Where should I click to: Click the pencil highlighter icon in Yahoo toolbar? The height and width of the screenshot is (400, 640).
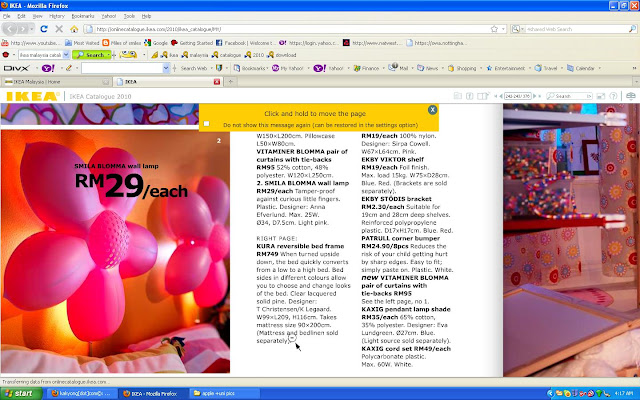(x=69, y=68)
